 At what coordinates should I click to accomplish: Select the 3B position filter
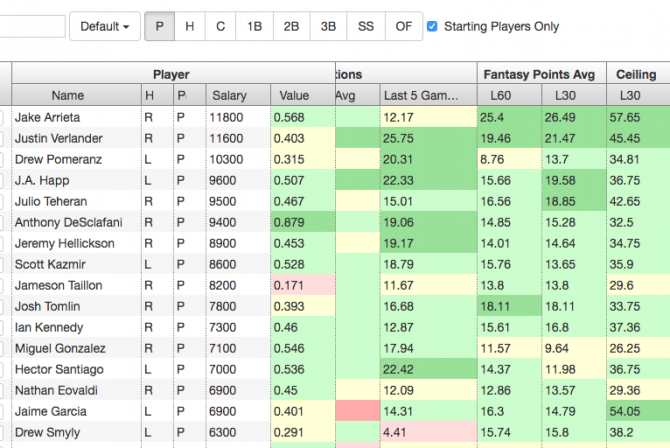pos(328,27)
